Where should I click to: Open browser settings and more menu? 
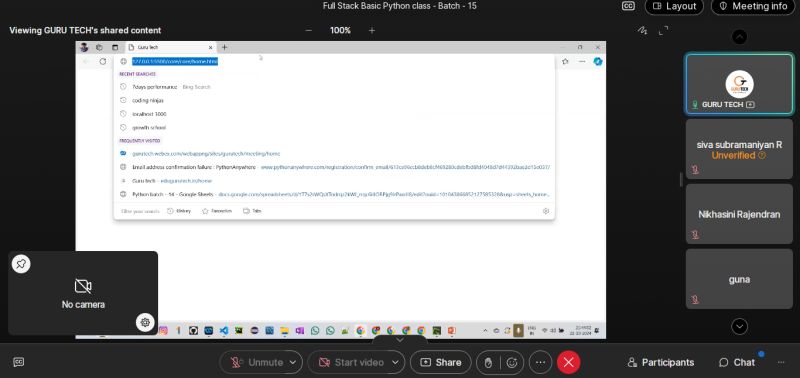582,61
